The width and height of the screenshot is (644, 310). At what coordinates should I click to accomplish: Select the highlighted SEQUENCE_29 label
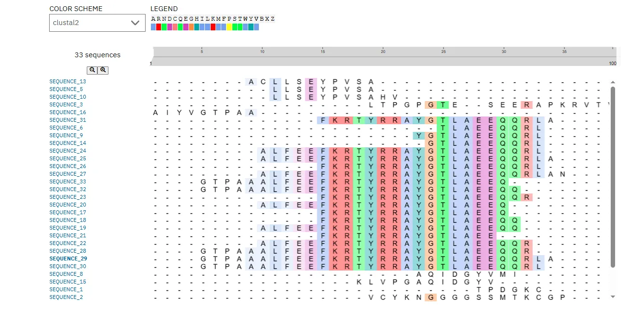click(68, 258)
